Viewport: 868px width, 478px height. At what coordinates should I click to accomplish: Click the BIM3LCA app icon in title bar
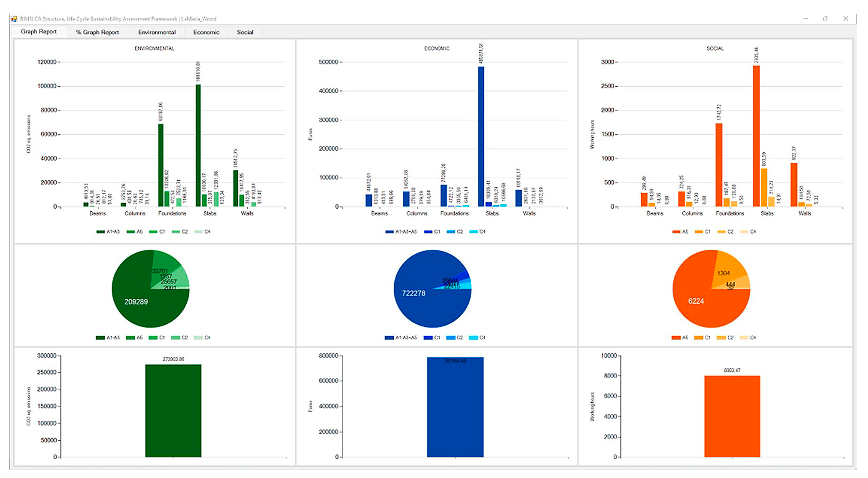(x=14, y=19)
